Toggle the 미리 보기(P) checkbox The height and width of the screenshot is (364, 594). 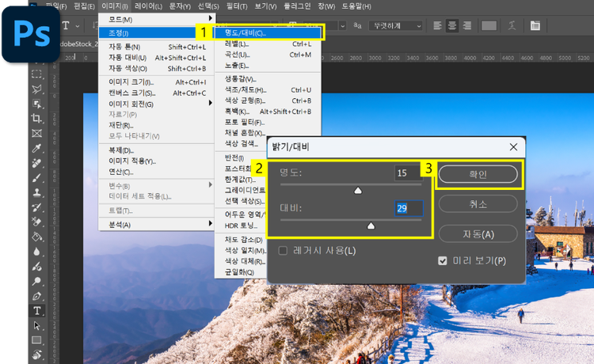click(x=443, y=260)
